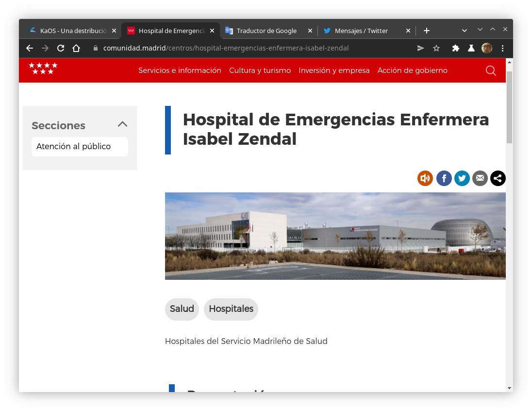Listen to page with orange speaker icon
This screenshot has width=532, height=411.
point(425,178)
